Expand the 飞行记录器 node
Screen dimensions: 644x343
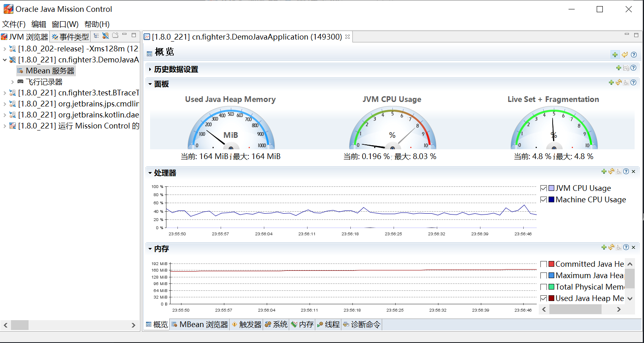pos(13,82)
